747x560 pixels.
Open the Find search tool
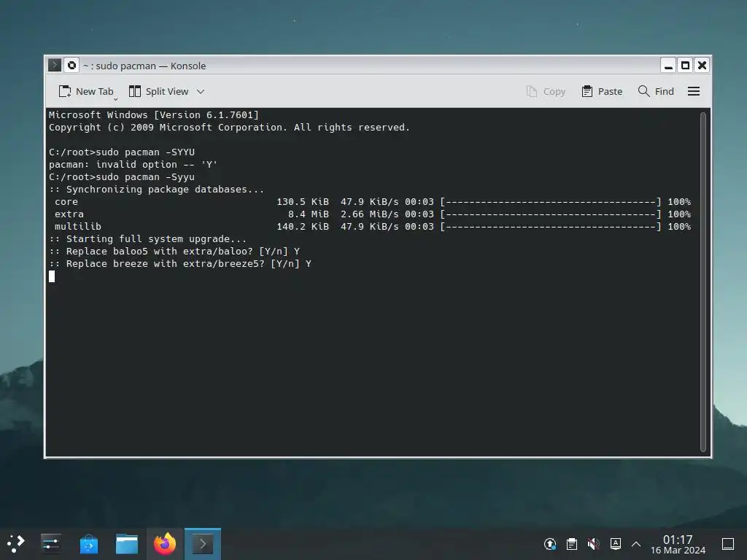click(x=656, y=91)
